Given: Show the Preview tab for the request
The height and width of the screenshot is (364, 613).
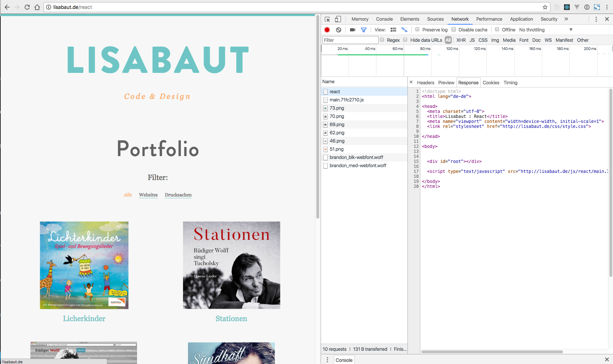Looking at the screenshot, I should [x=446, y=83].
